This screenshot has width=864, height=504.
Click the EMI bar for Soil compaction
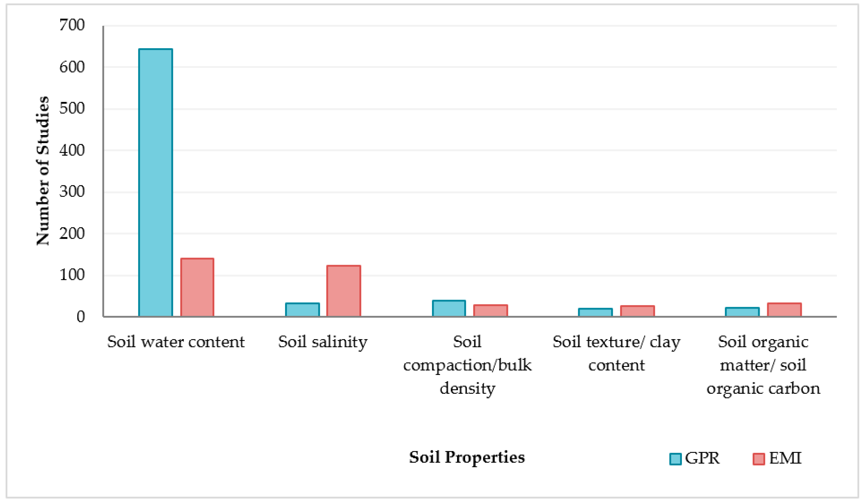[490, 310]
